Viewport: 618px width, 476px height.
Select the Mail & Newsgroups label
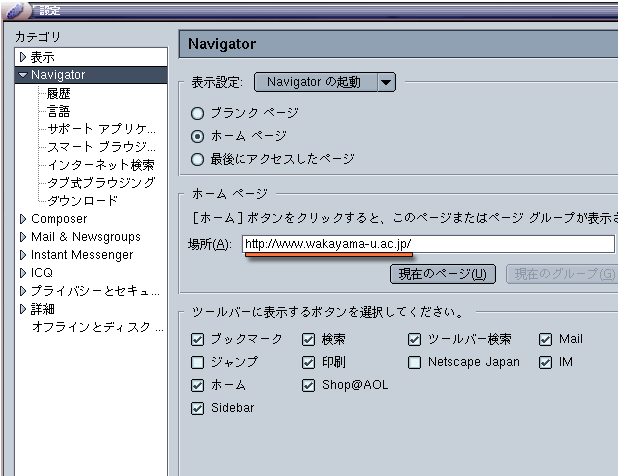click(x=86, y=237)
